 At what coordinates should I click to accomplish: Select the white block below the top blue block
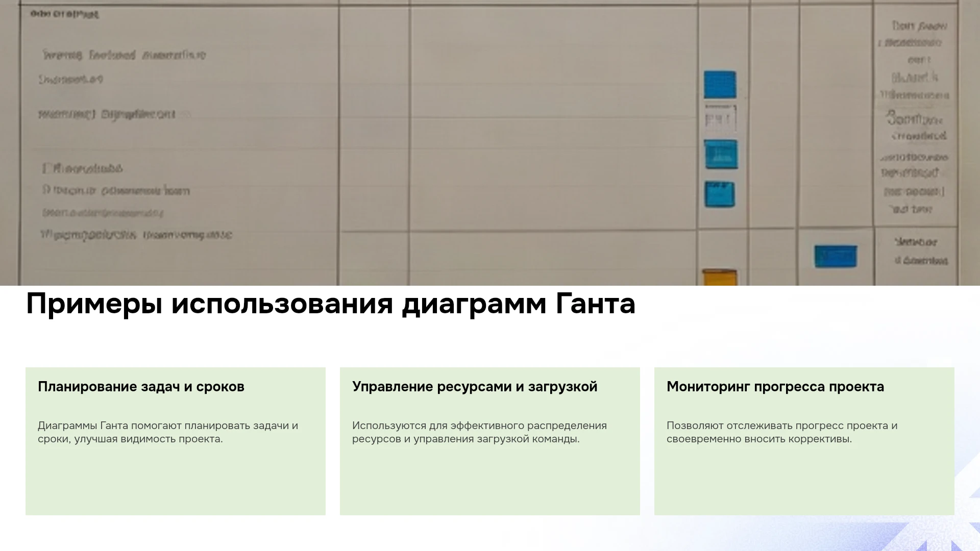tap(720, 119)
